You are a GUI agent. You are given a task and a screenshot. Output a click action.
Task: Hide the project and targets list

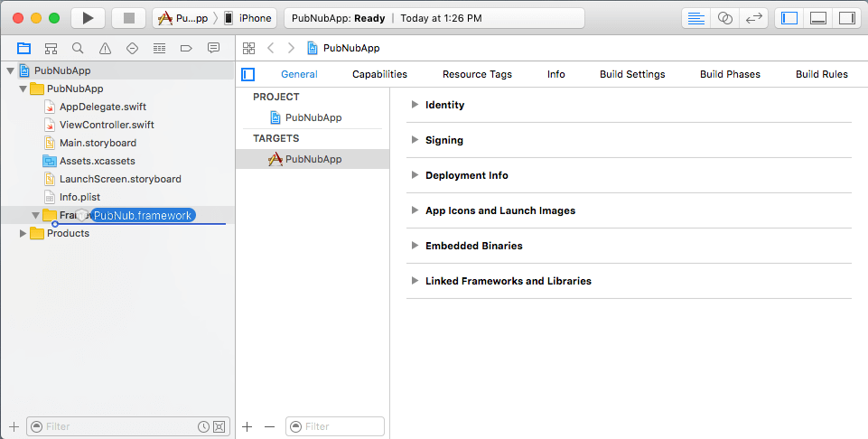click(248, 74)
